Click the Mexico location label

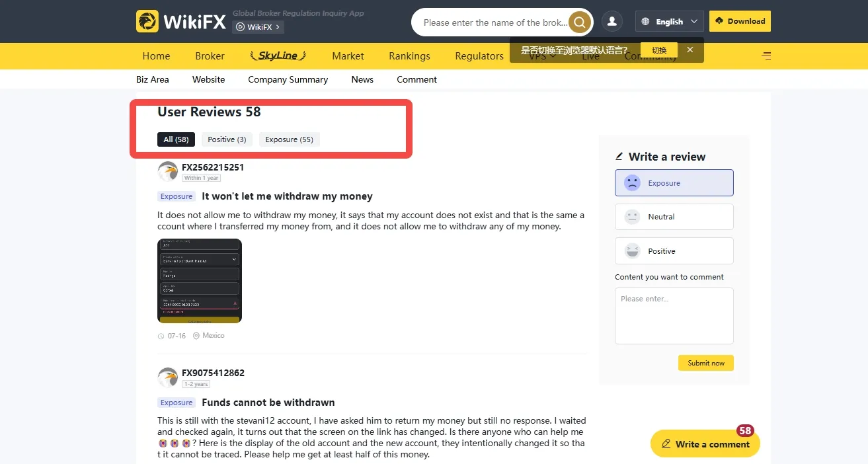[213, 336]
